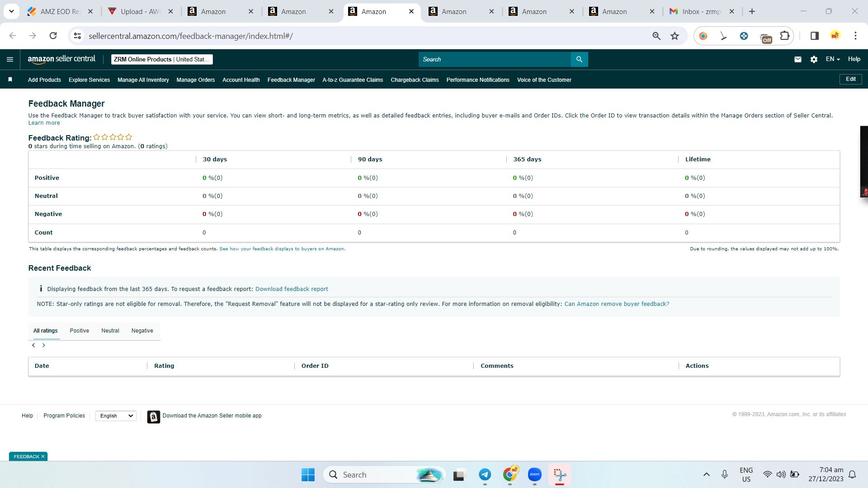Click the Help link in header

click(x=854, y=59)
